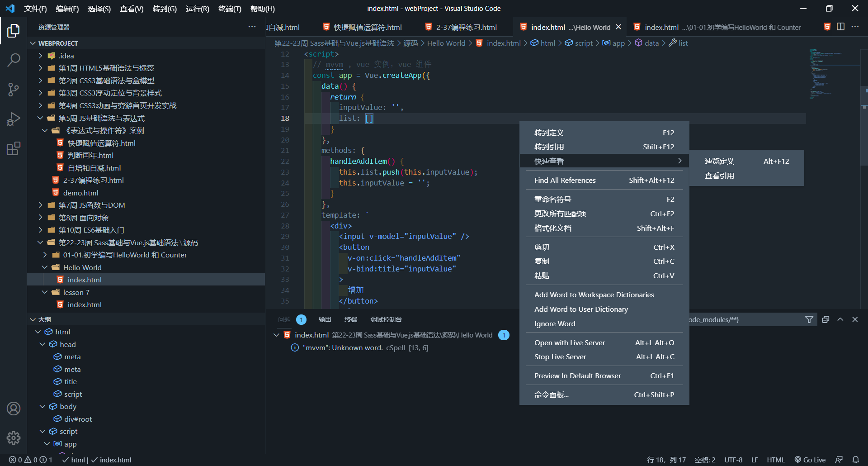Switch to the 终端 panel tab
The height and width of the screenshot is (466, 868).
[x=351, y=319]
